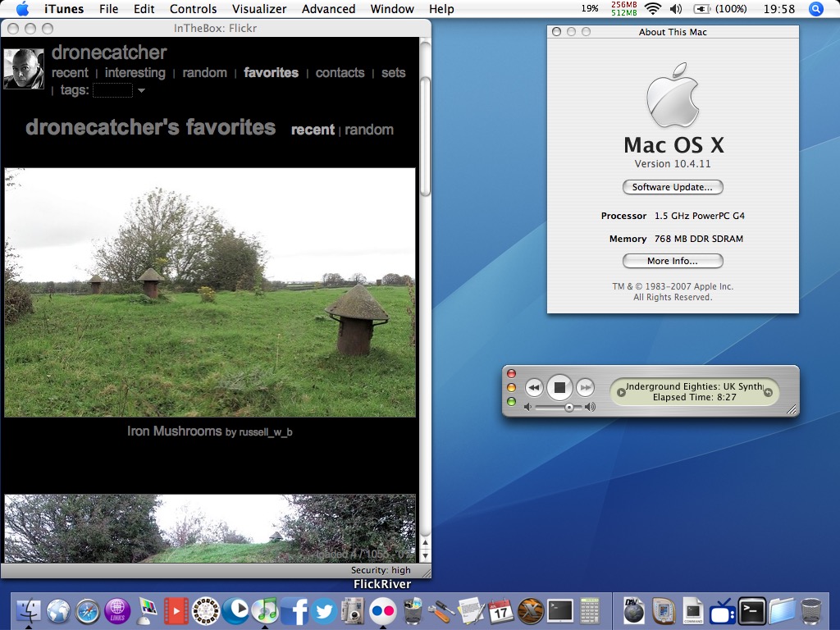
Task: Open Finder from the dock
Action: coord(29,610)
